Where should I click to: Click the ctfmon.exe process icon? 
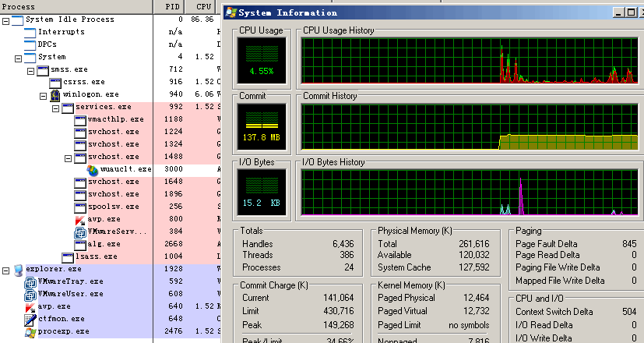coord(30,319)
